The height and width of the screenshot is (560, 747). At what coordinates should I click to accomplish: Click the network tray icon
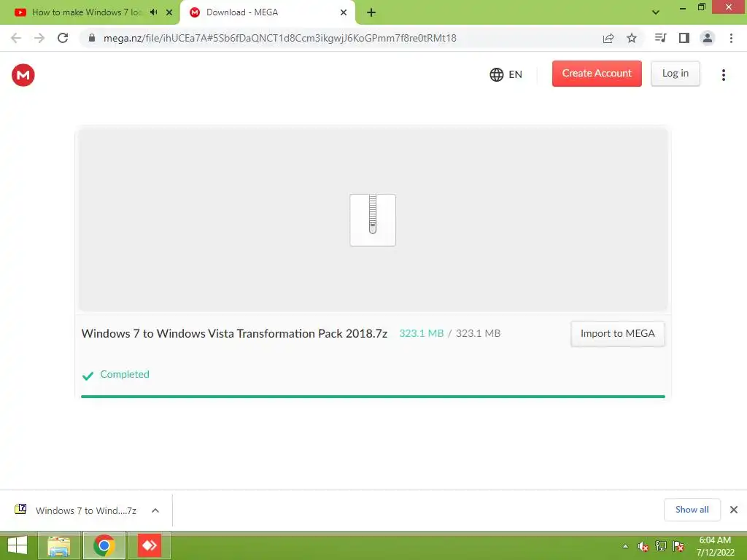point(661,546)
